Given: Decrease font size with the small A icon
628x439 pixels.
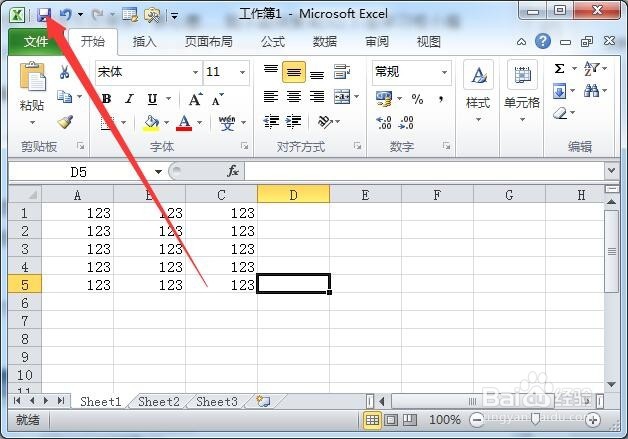Looking at the screenshot, I should click(217, 99).
